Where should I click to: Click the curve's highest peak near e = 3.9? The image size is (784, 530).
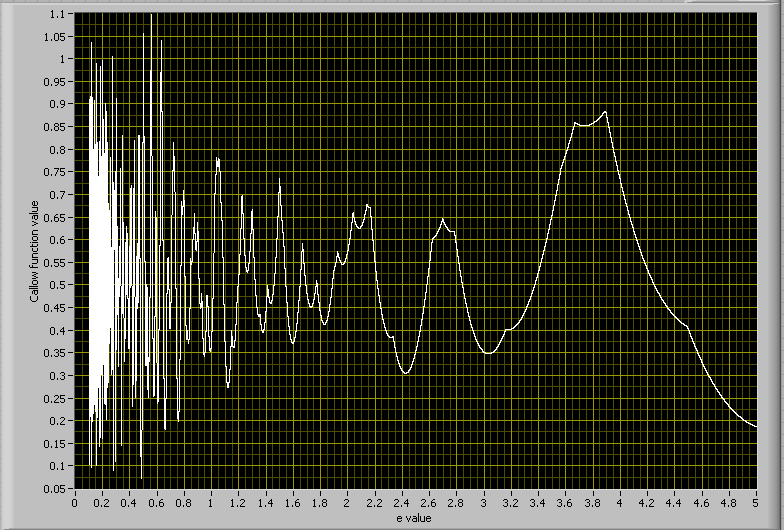coord(606,112)
